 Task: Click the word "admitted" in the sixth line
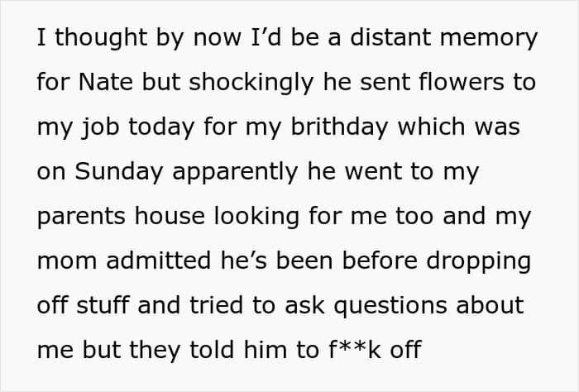[x=159, y=260]
